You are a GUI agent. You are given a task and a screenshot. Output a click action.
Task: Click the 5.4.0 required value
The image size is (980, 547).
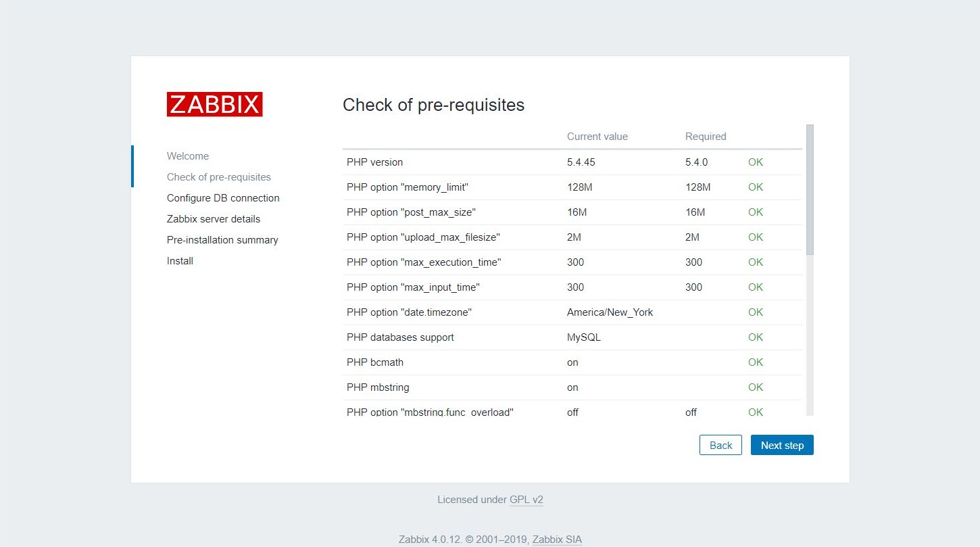click(696, 162)
